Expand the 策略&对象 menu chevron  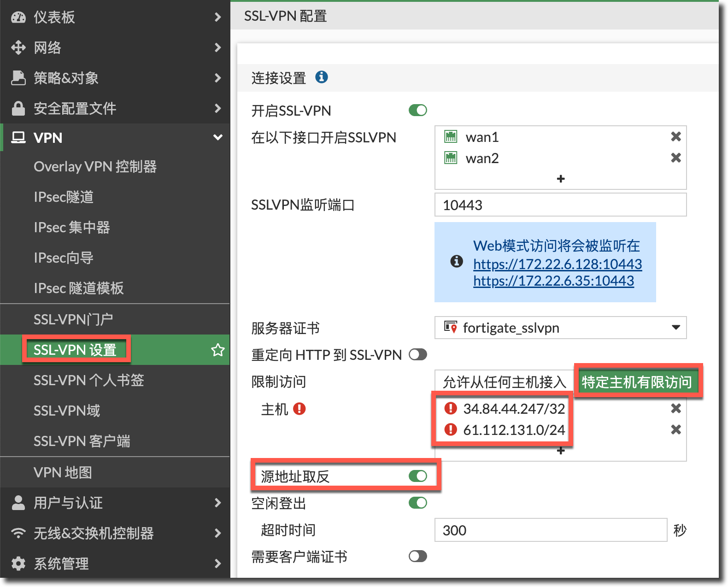pyautogui.click(x=218, y=78)
